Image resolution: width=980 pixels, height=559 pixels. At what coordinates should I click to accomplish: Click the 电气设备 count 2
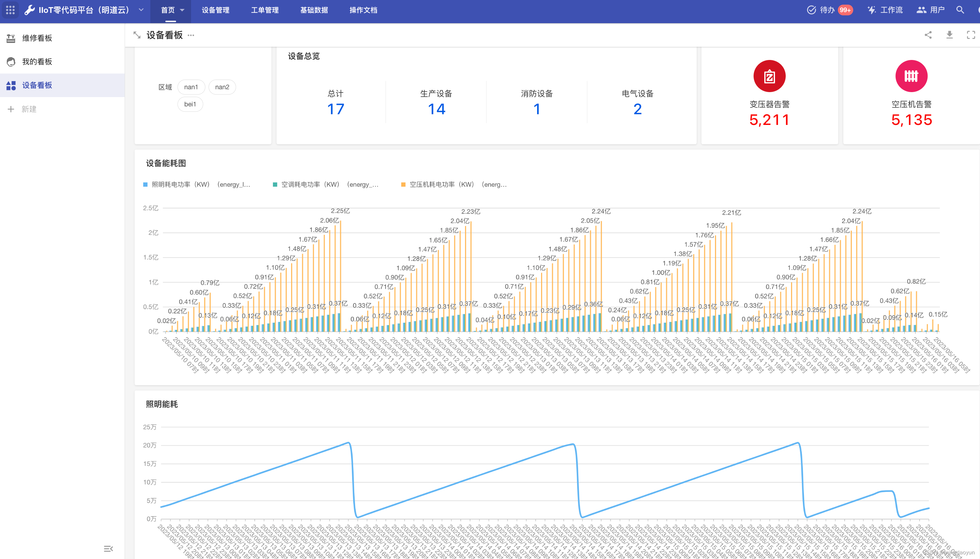pyautogui.click(x=637, y=109)
